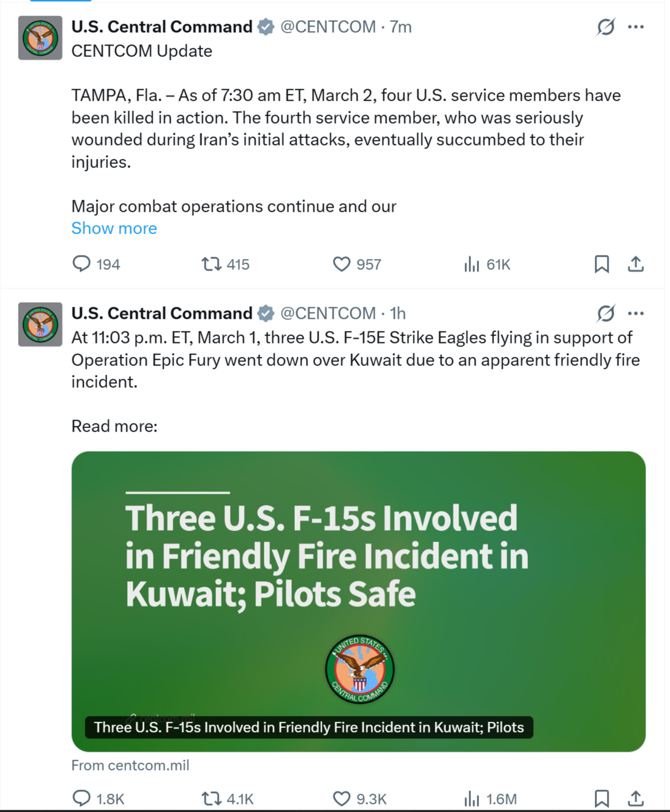Open more options for the CENTCOM Update post
The image size is (670, 812).
pos(636,27)
